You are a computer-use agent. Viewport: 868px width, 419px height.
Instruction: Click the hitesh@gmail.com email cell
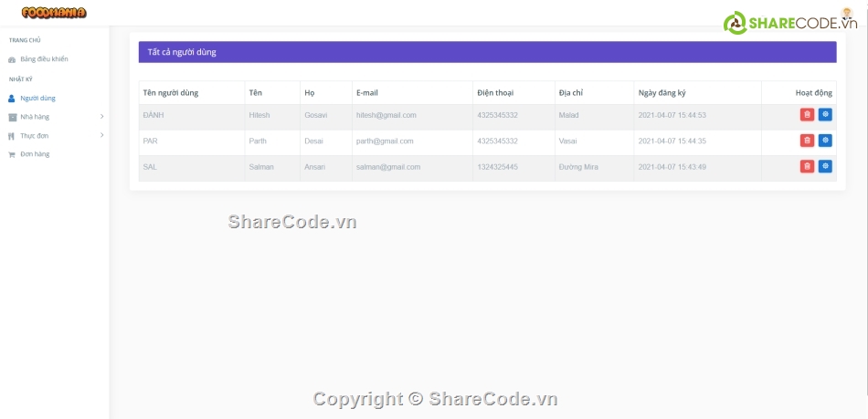(x=386, y=115)
